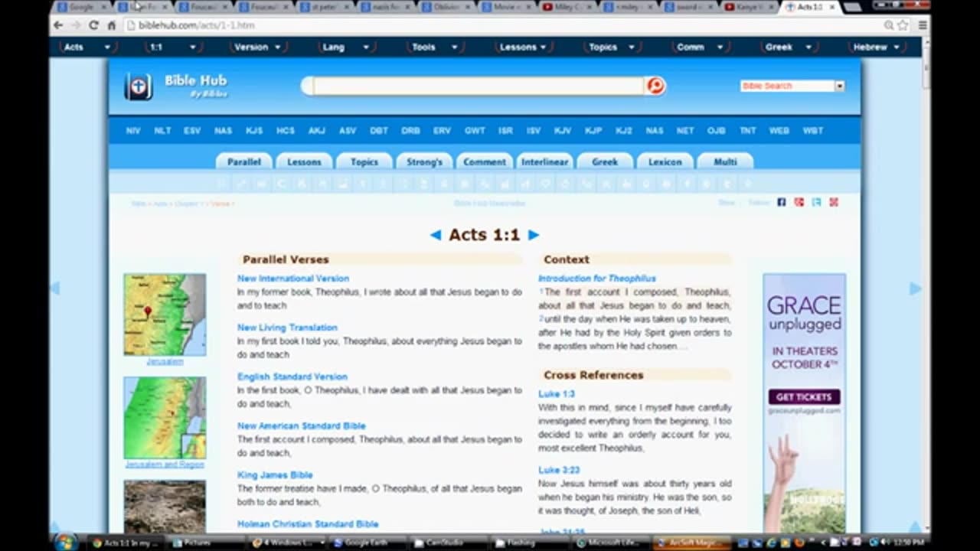Screen dimensions: 980x551
Task: Switch to the YouTube Miley browser tab
Action: [x=567, y=7]
